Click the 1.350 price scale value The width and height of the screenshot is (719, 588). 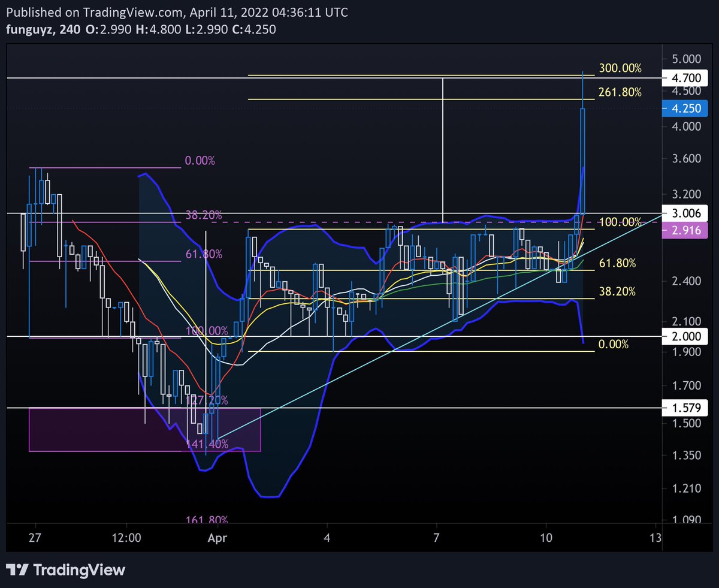[x=686, y=456]
